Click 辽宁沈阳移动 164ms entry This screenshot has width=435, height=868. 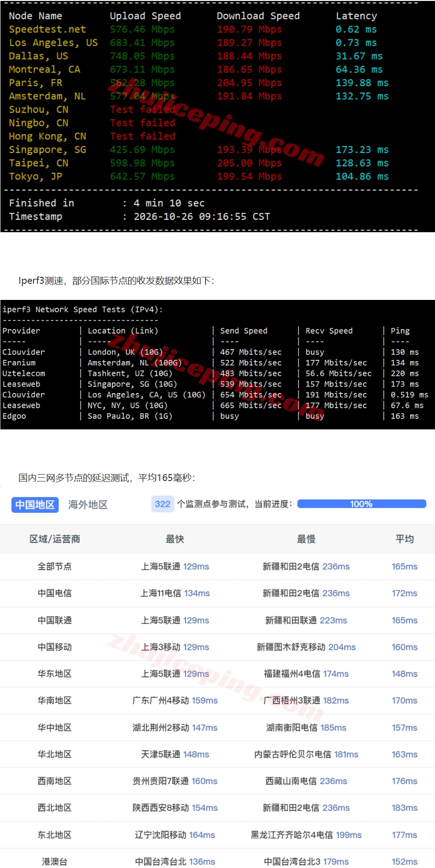tap(175, 835)
